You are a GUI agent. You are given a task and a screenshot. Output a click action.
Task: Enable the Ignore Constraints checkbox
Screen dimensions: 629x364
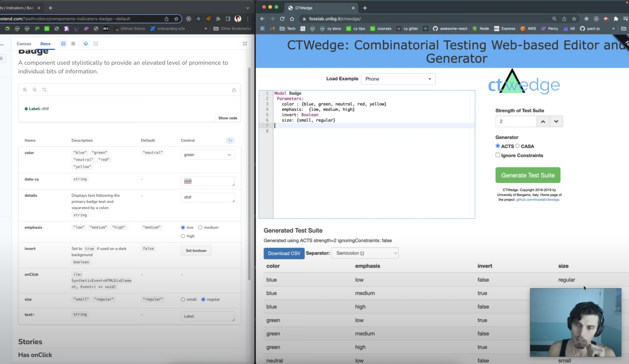tap(498, 155)
